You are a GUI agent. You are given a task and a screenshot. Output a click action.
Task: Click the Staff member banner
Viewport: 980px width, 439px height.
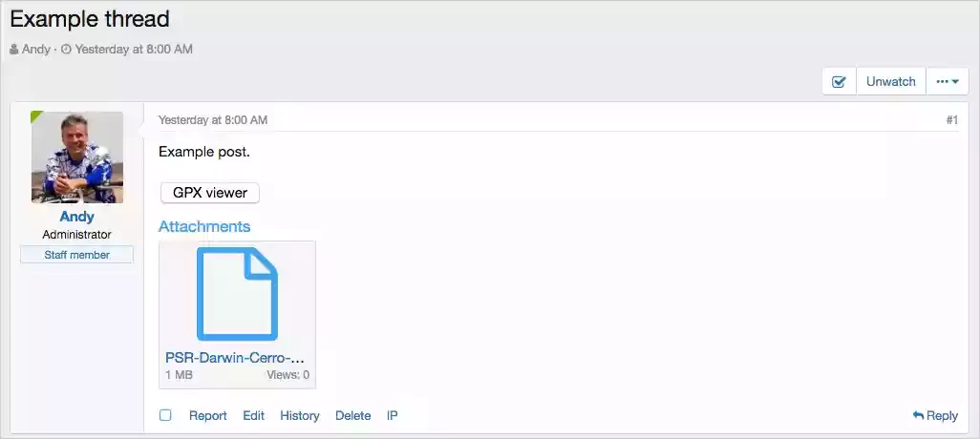(76, 255)
